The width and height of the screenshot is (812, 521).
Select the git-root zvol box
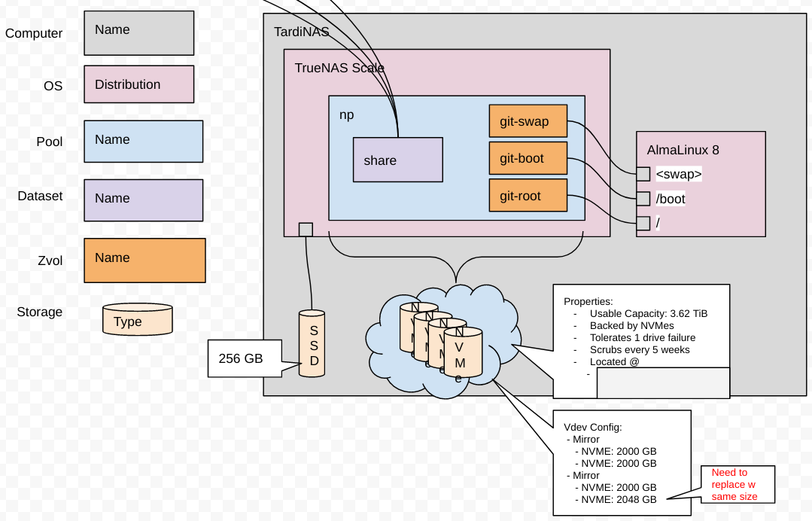[528, 195]
